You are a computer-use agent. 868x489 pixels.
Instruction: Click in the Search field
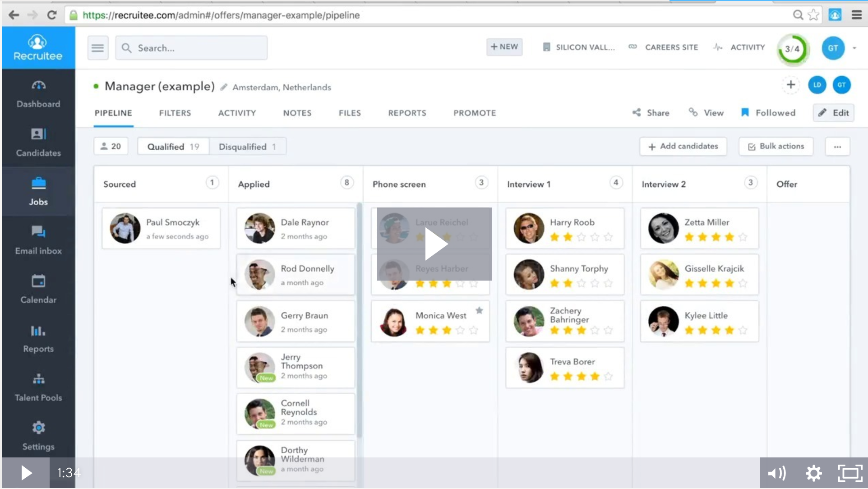191,48
